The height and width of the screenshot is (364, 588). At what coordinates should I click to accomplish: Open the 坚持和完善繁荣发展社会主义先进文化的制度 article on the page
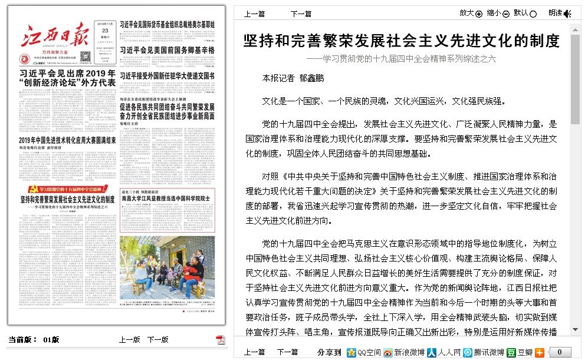click(67, 199)
